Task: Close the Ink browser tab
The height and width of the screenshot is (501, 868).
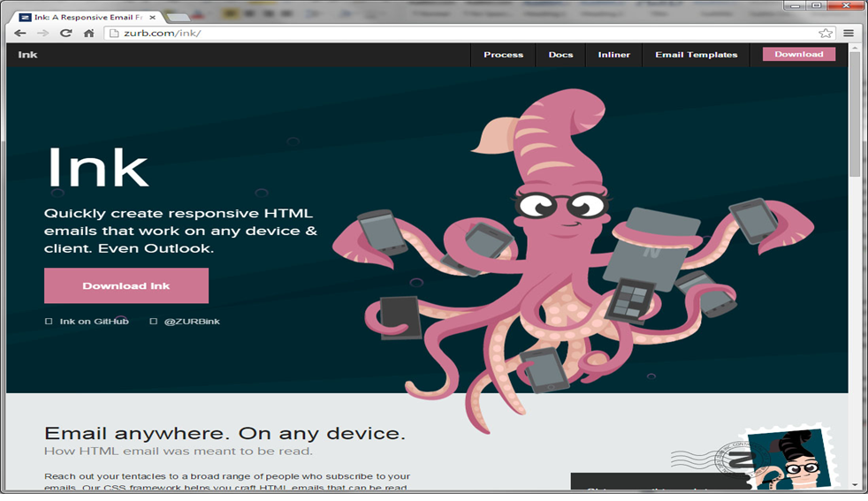Action: (152, 17)
